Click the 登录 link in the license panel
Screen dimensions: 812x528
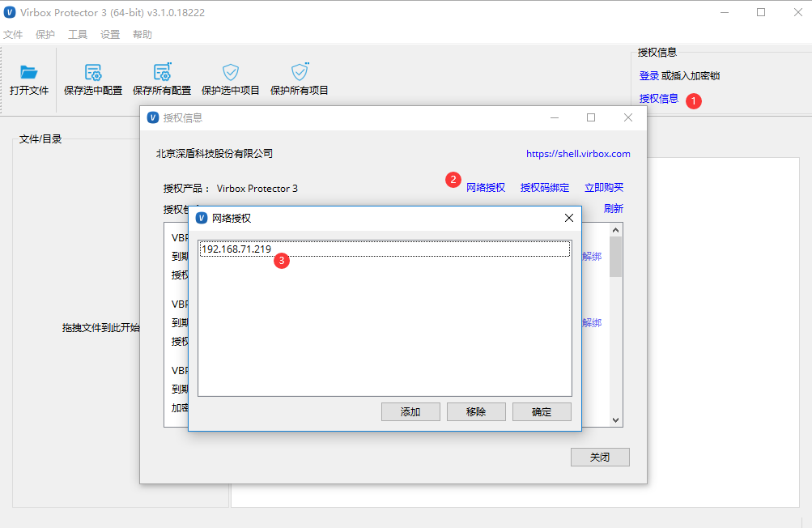tap(649, 75)
